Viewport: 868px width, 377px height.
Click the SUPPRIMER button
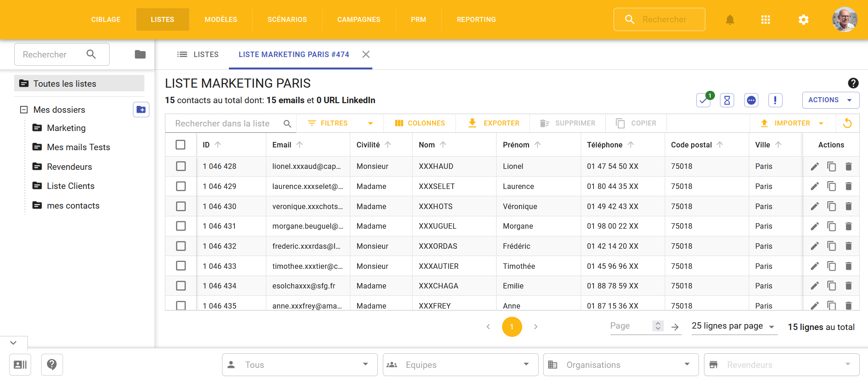coord(567,123)
